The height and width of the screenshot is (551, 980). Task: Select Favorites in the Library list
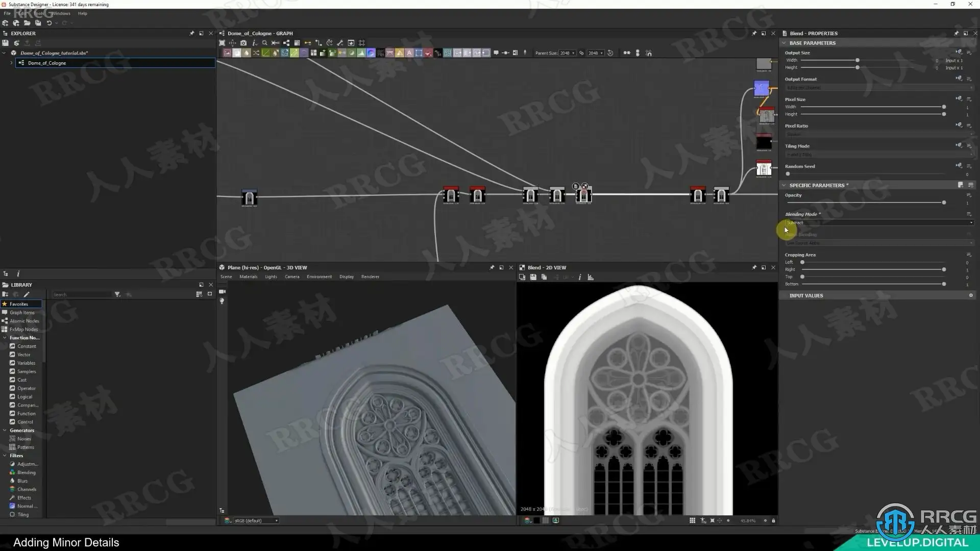(x=21, y=304)
